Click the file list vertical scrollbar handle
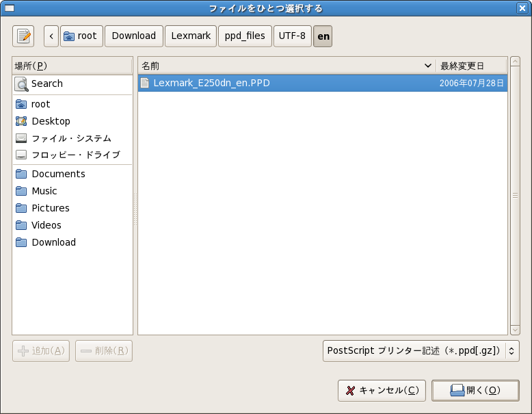Screen dimensions: 532x414 coord(515,196)
